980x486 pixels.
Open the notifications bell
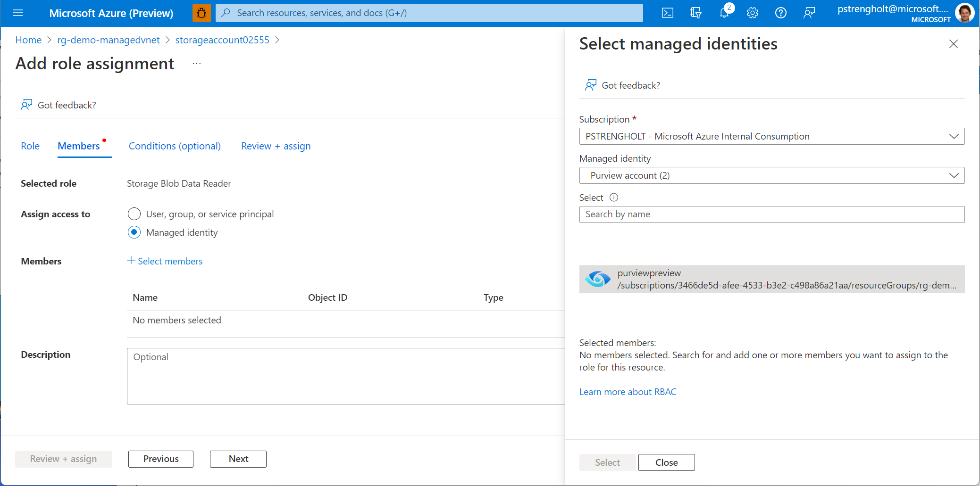(725, 12)
